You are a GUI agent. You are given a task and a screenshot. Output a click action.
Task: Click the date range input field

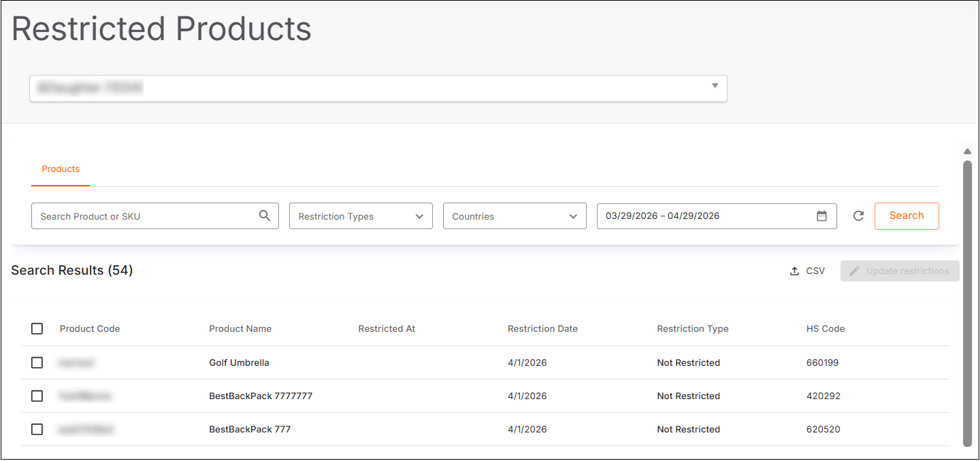[717, 216]
